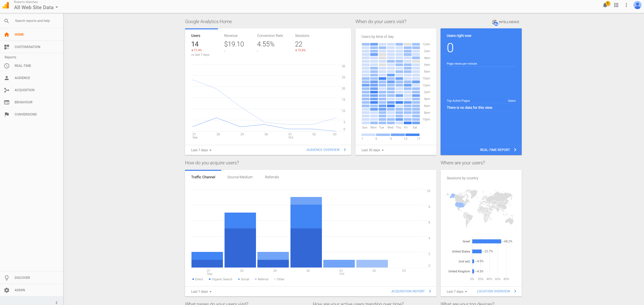Click the Customisation dashboard icon

pos(7,47)
